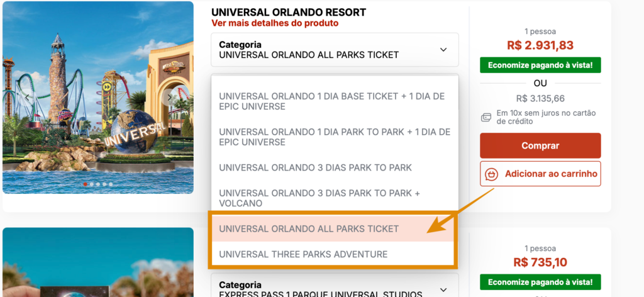The width and height of the screenshot is (644, 297).
Task: Click the basket icon in Adicionar ao carrinho
Action: point(491,174)
